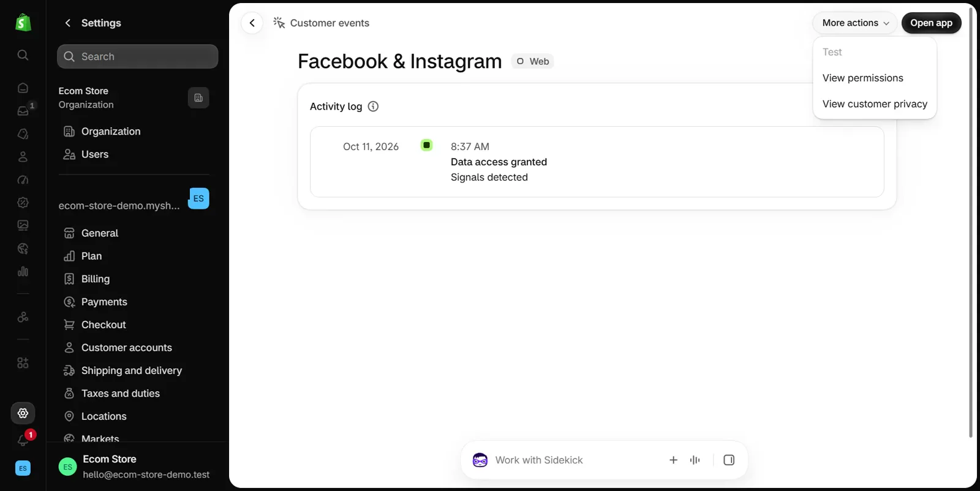Viewport: 980px width, 491px height.
Task: Open the Analytics bar chart icon
Action: click(23, 271)
